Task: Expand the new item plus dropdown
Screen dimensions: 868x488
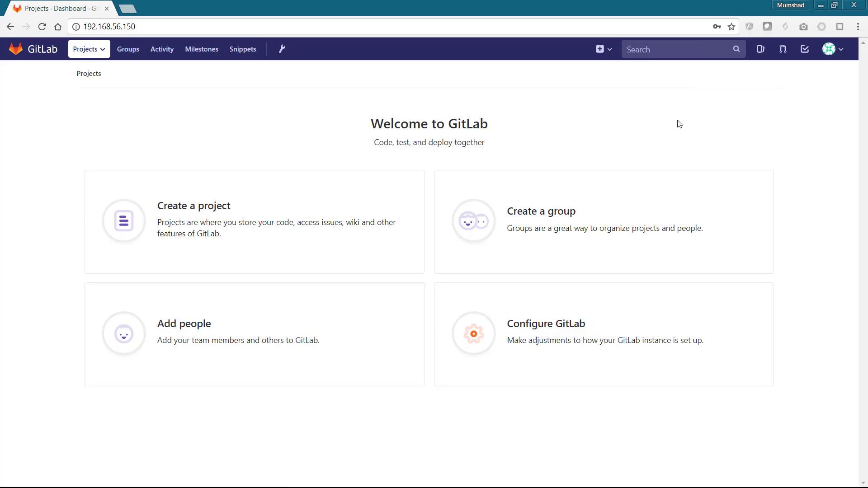Action: (x=604, y=49)
